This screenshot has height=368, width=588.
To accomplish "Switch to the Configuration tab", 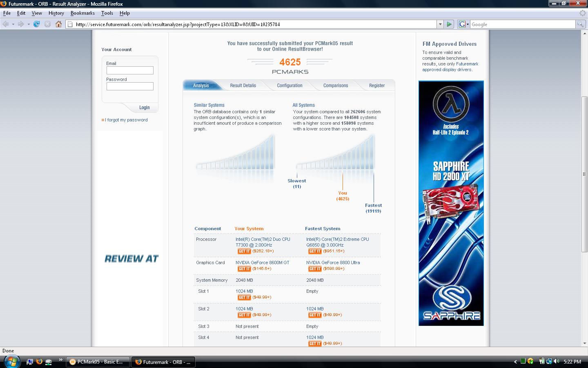I will (290, 85).
